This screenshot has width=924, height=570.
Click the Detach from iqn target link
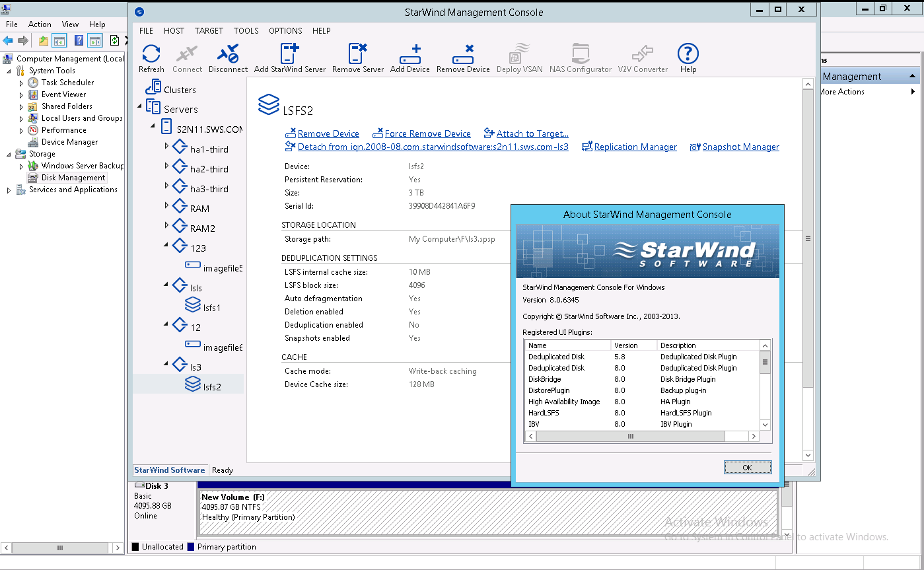[x=433, y=147]
